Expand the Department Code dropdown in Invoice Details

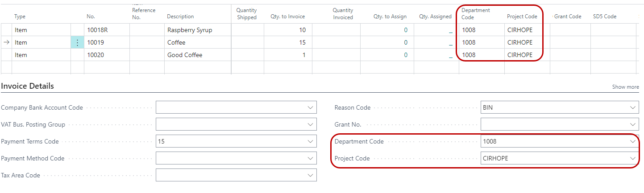(632, 141)
